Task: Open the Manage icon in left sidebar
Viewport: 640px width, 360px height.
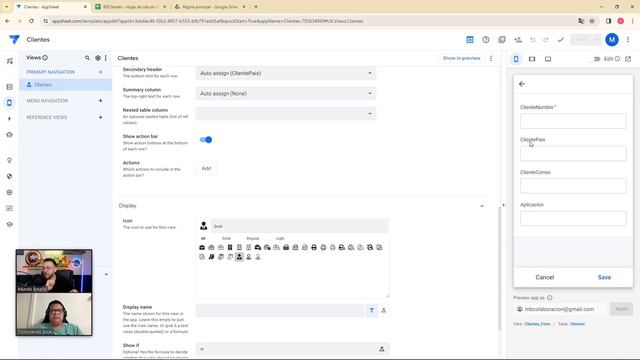Action: 9,208
